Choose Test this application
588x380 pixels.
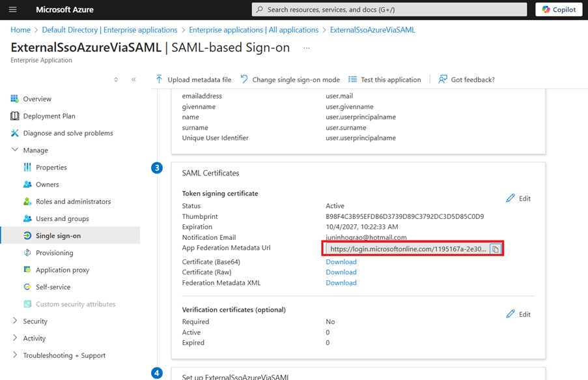coord(391,80)
